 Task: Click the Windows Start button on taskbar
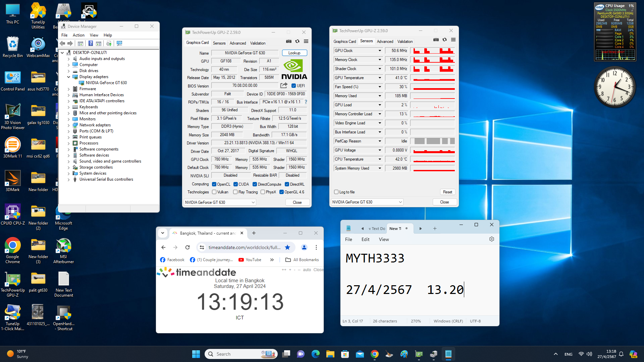(196, 354)
